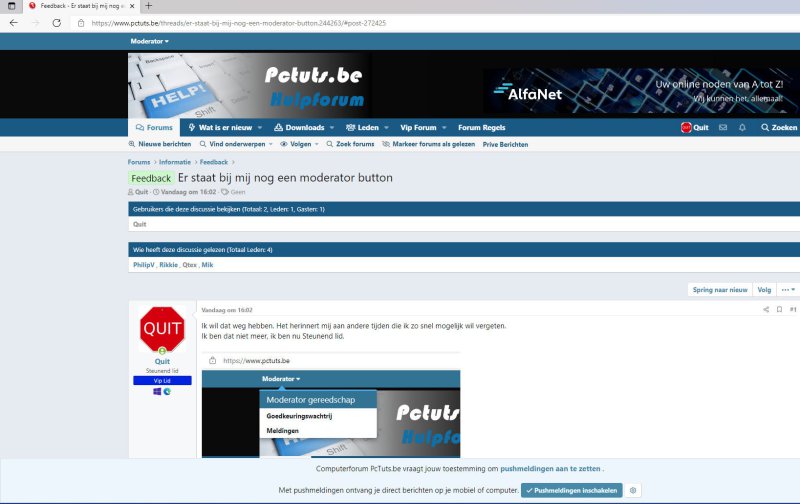
Task: Open the AlfaNet advertisement banner
Action: 641,91
